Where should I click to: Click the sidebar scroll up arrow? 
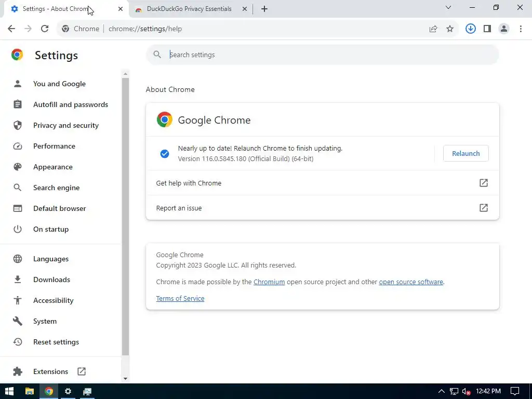tap(126, 74)
